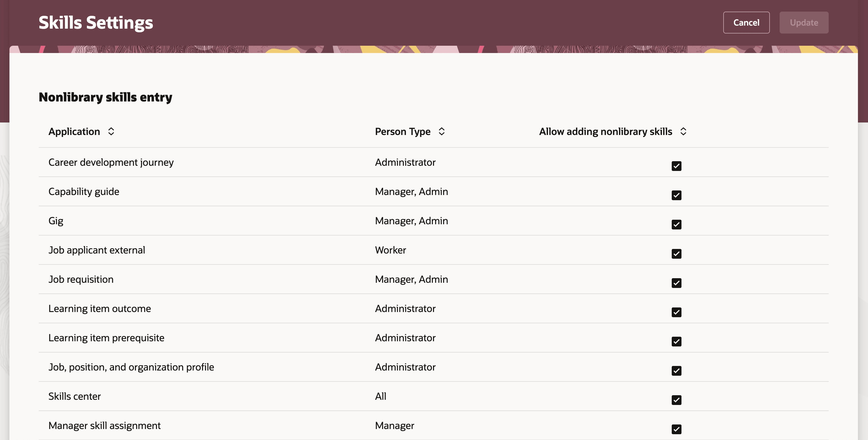Click the Cancel button
This screenshot has width=868, height=440.
click(746, 22)
